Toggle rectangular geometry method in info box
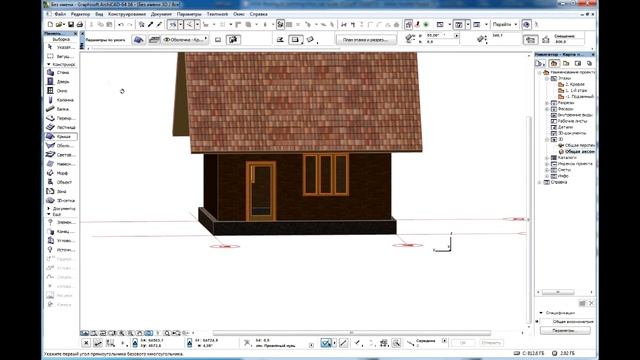640x360 pixels. (296, 40)
